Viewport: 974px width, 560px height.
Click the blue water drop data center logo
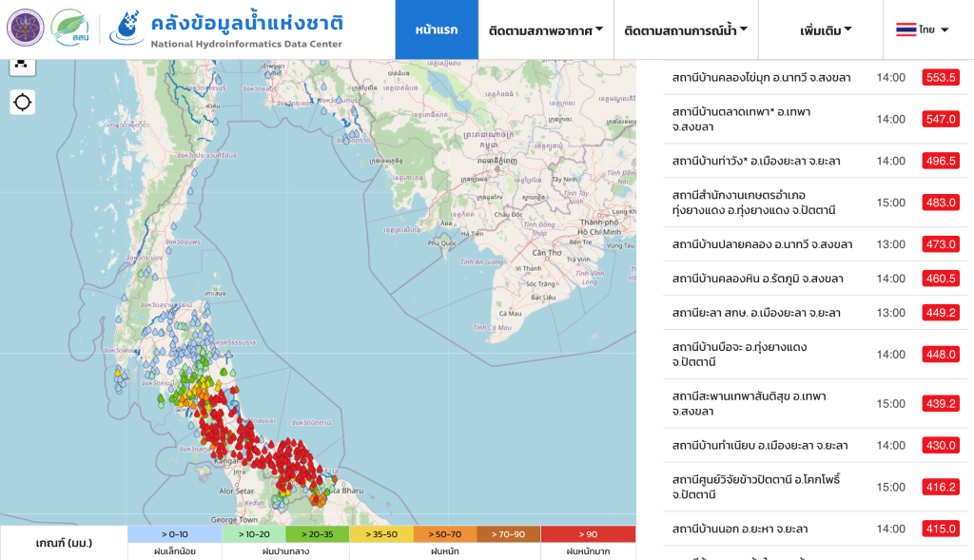coord(127,29)
